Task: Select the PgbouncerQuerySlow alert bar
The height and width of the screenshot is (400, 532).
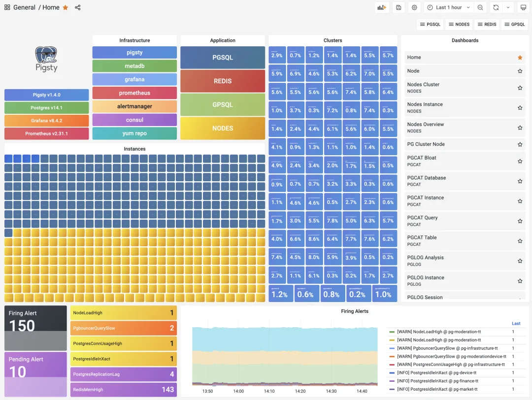Action: click(x=124, y=328)
